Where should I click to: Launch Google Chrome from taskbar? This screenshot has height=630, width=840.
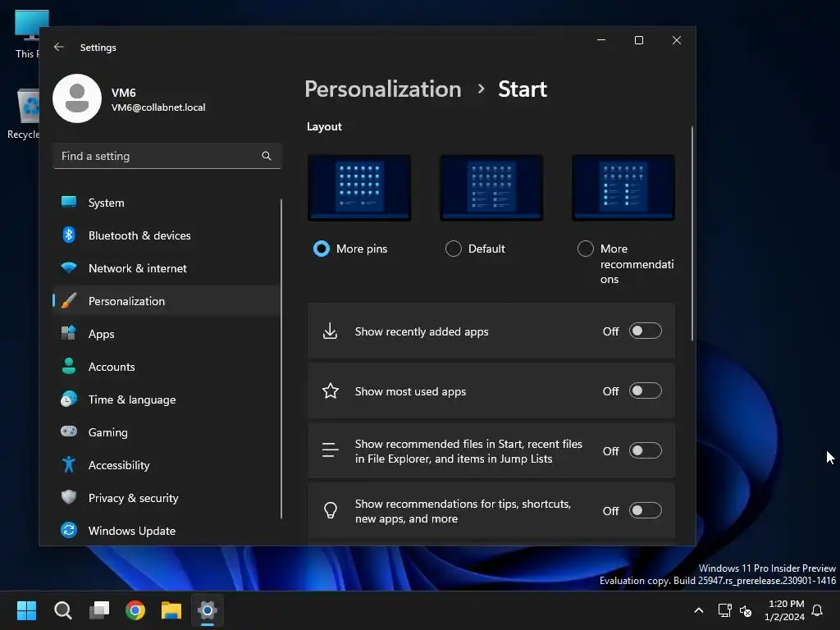135,610
